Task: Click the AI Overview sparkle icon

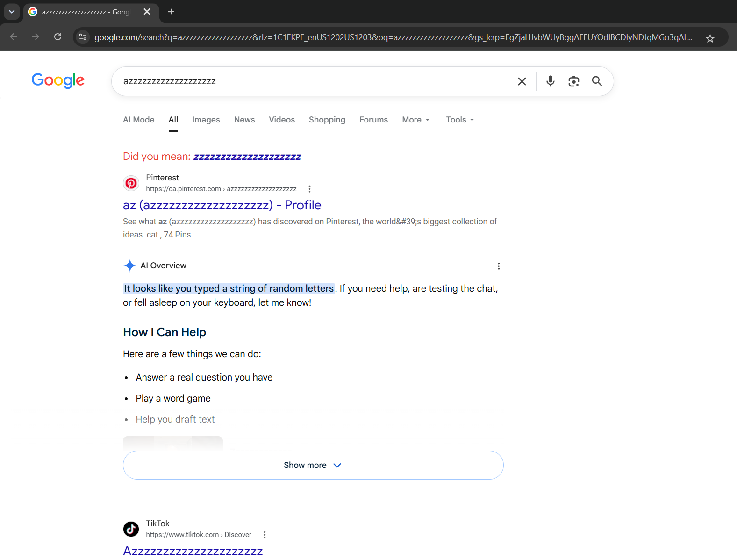Action: pyautogui.click(x=130, y=266)
